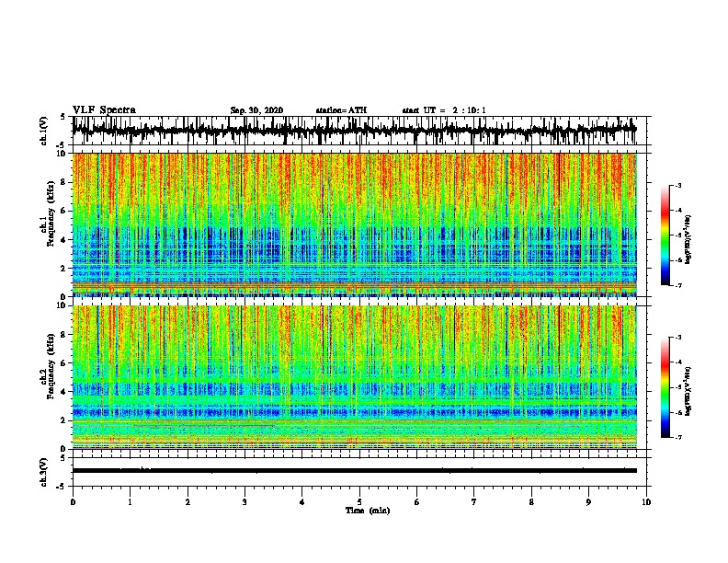Click the "VLF Spectra" title text
728x563 pixels.
pos(104,110)
